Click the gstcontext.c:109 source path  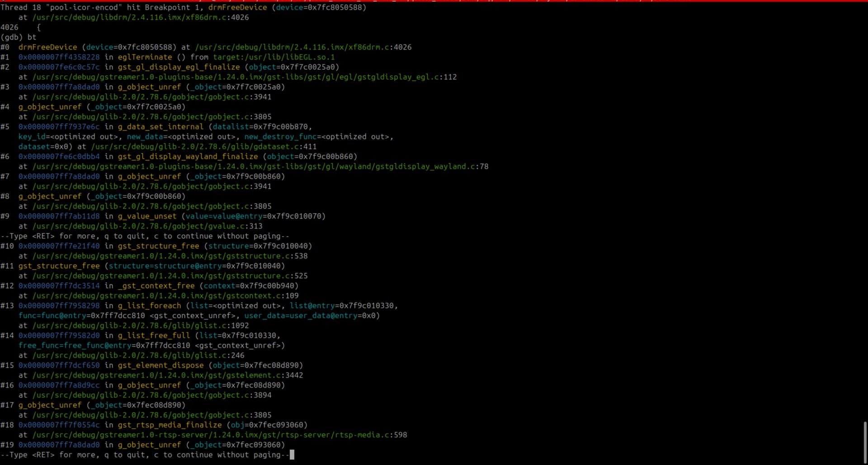pyautogui.click(x=165, y=296)
